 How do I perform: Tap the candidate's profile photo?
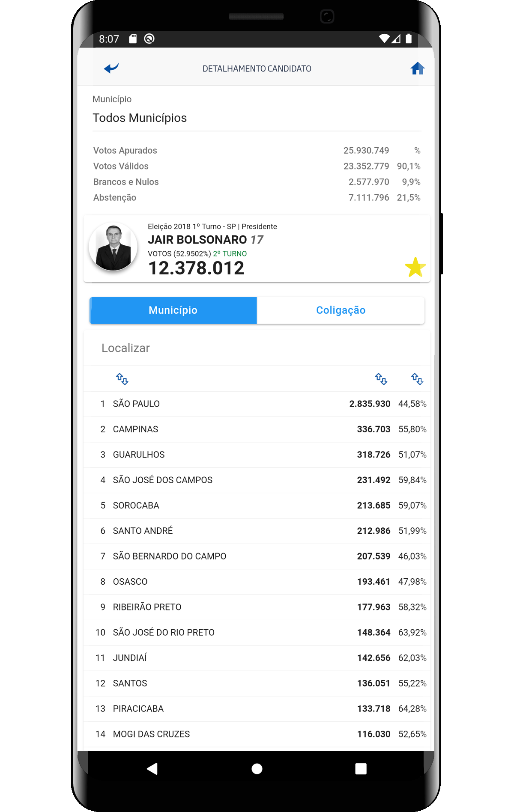click(113, 247)
